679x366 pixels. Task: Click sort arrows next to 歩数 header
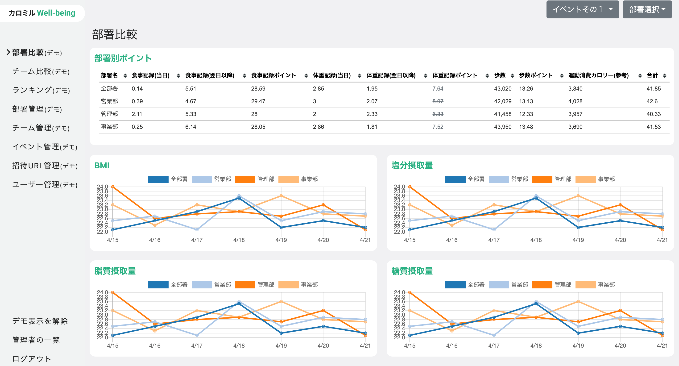(x=512, y=75)
